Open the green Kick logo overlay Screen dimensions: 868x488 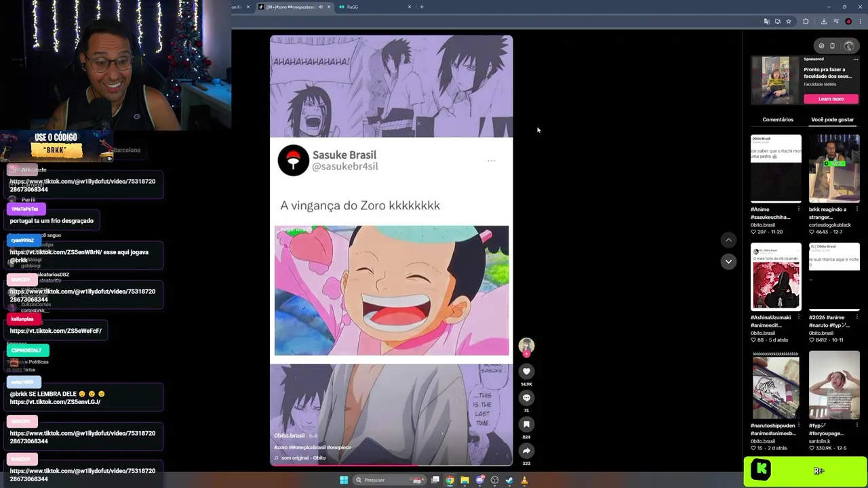[x=760, y=470]
